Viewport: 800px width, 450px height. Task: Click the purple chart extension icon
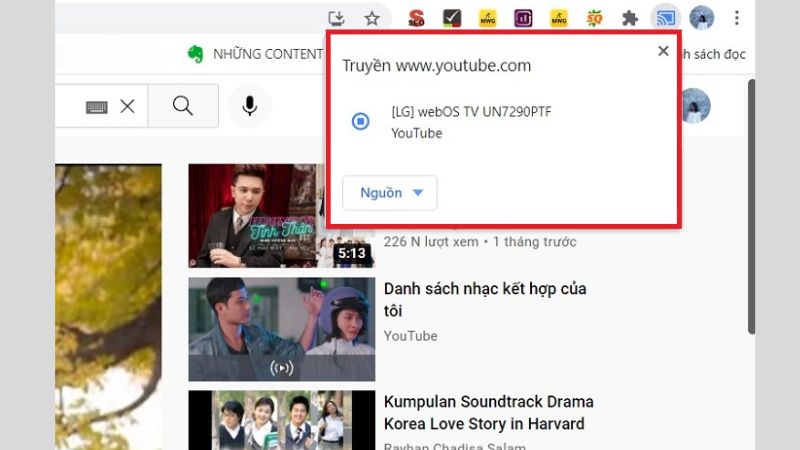click(523, 18)
